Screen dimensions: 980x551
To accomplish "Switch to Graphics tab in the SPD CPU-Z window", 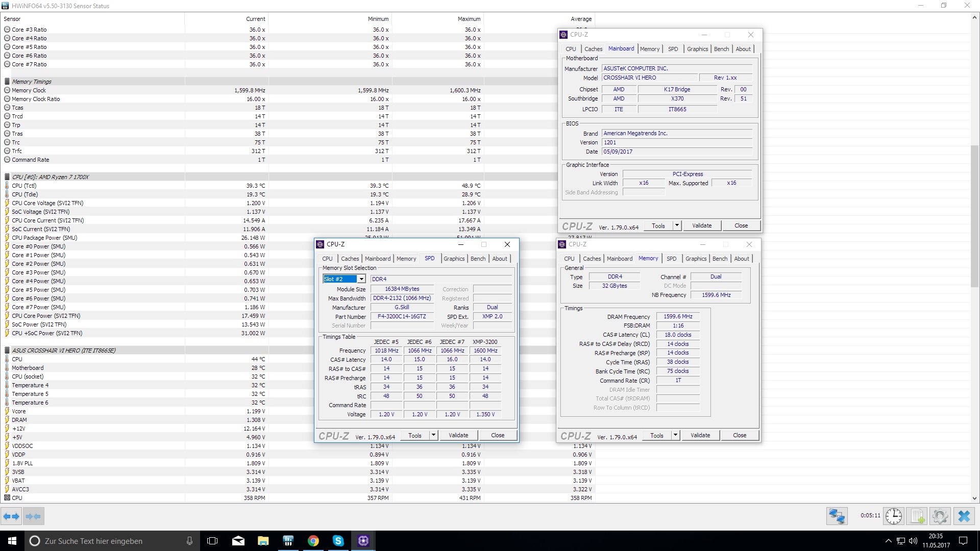I will (x=454, y=259).
